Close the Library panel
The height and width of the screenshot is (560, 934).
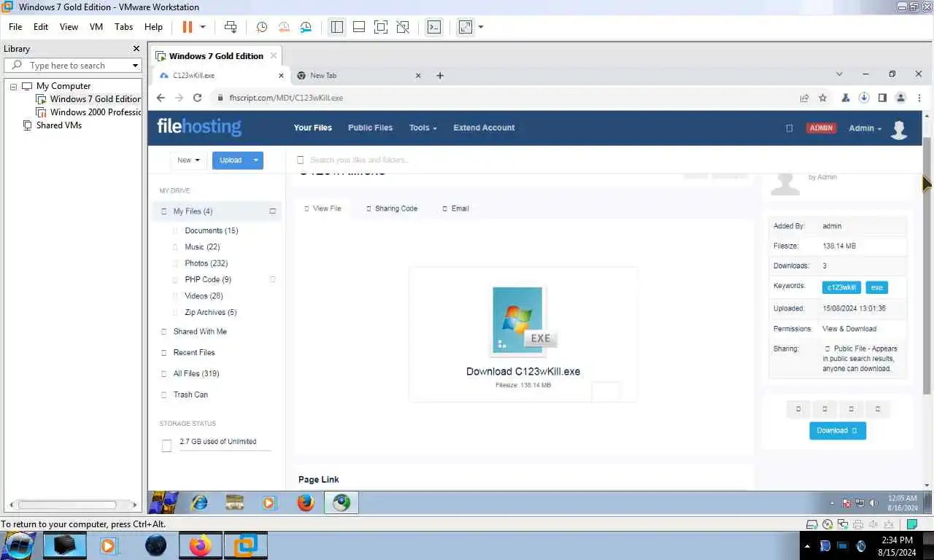[x=136, y=49]
